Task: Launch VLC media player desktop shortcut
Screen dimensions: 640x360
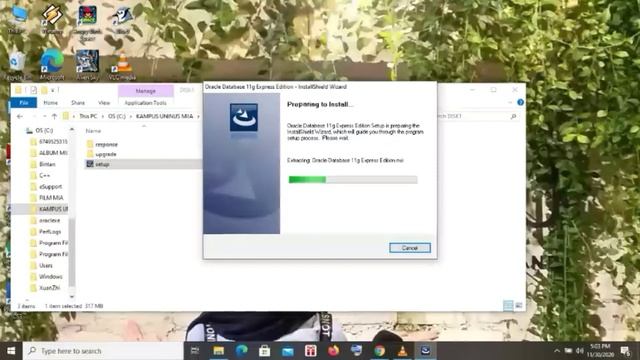Action: pyautogui.click(x=122, y=65)
